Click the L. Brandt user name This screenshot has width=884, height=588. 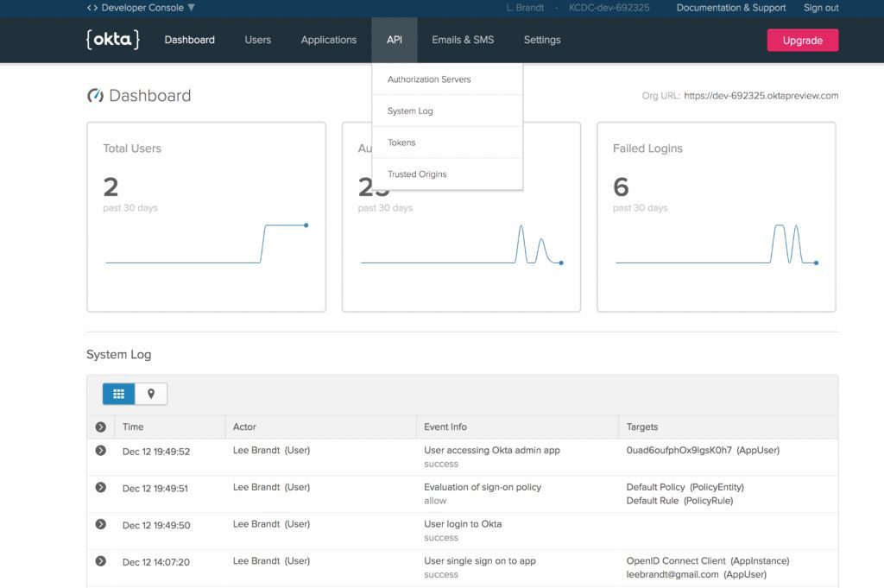coord(525,8)
